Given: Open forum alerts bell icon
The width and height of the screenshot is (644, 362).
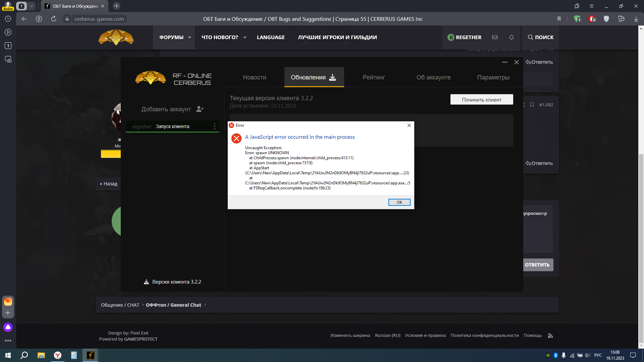Looking at the screenshot, I should (512, 38).
